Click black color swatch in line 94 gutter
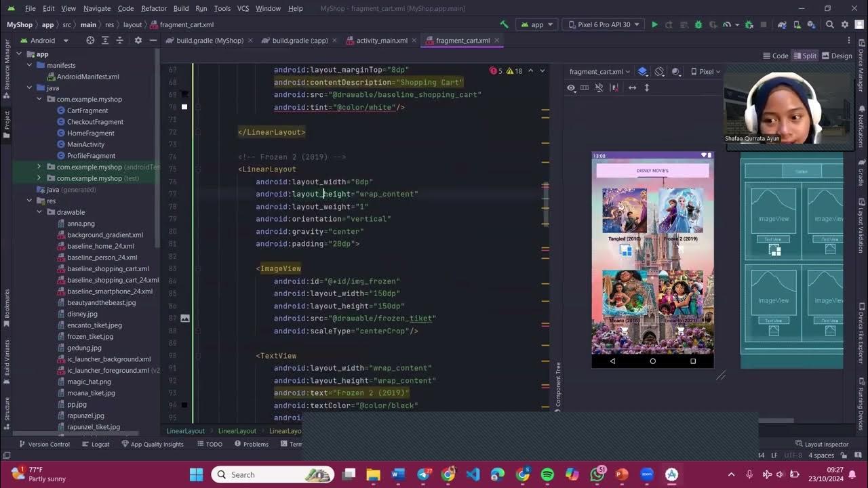Viewport: 868px width, 488px height. [x=184, y=405]
